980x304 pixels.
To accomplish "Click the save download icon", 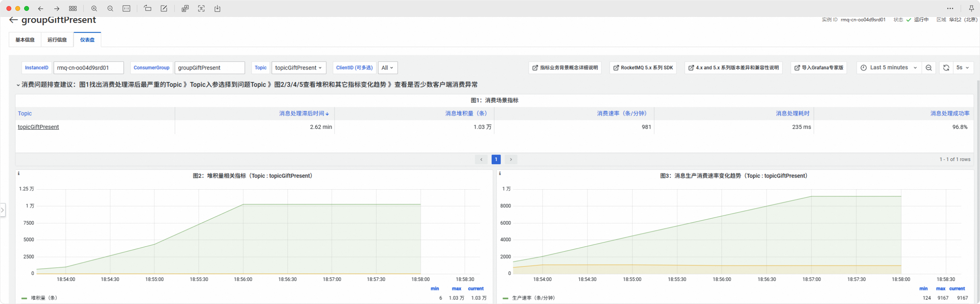I will [217, 8].
